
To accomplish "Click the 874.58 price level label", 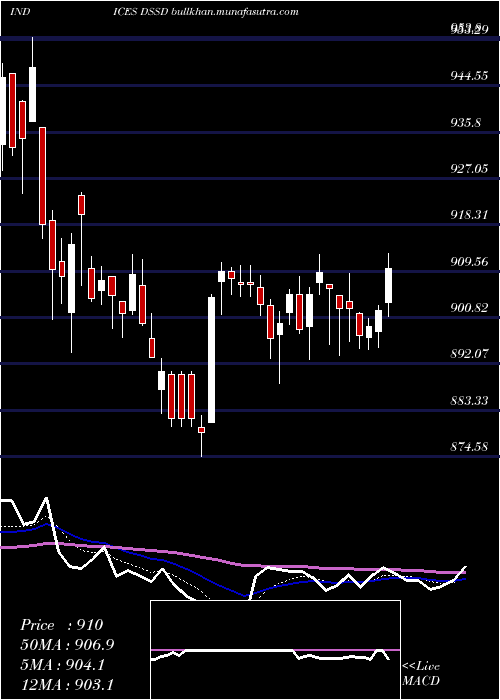I will pos(469,446).
